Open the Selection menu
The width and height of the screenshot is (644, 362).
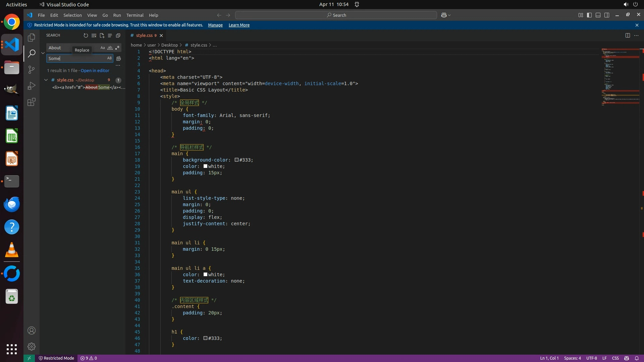pyautogui.click(x=72, y=15)
